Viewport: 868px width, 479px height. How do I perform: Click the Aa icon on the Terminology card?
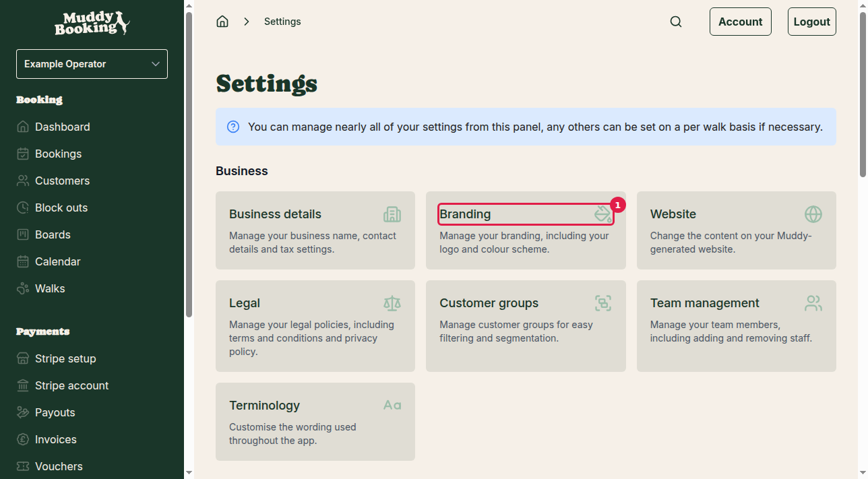coord(392,405)
